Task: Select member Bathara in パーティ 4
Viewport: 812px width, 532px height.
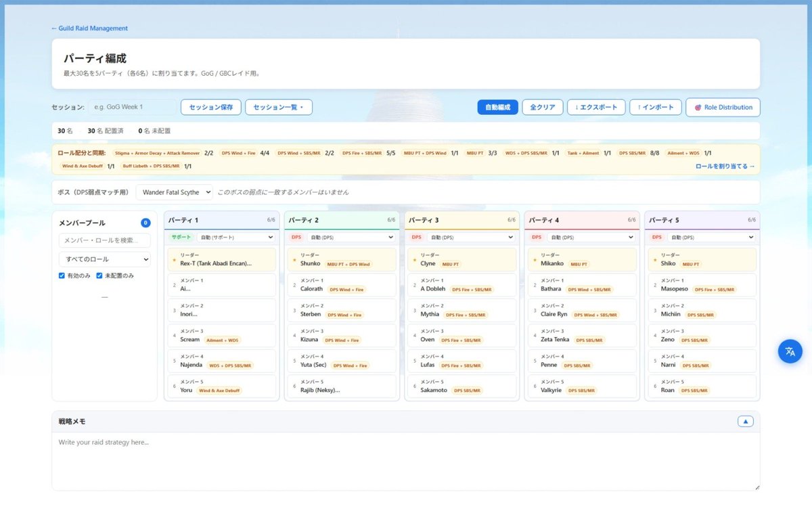Action: click(x=583, y=285)
